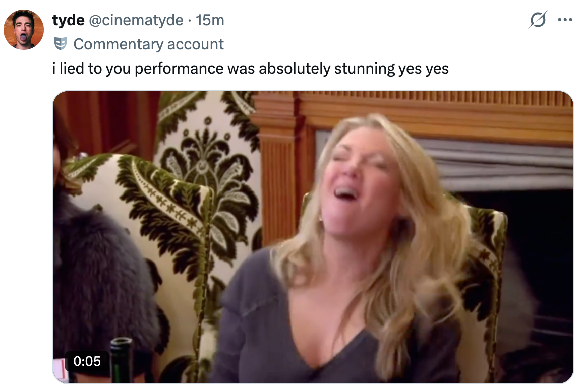
Task: Open tyde's profile avatar picture
Action: click(x=24, y=30)
